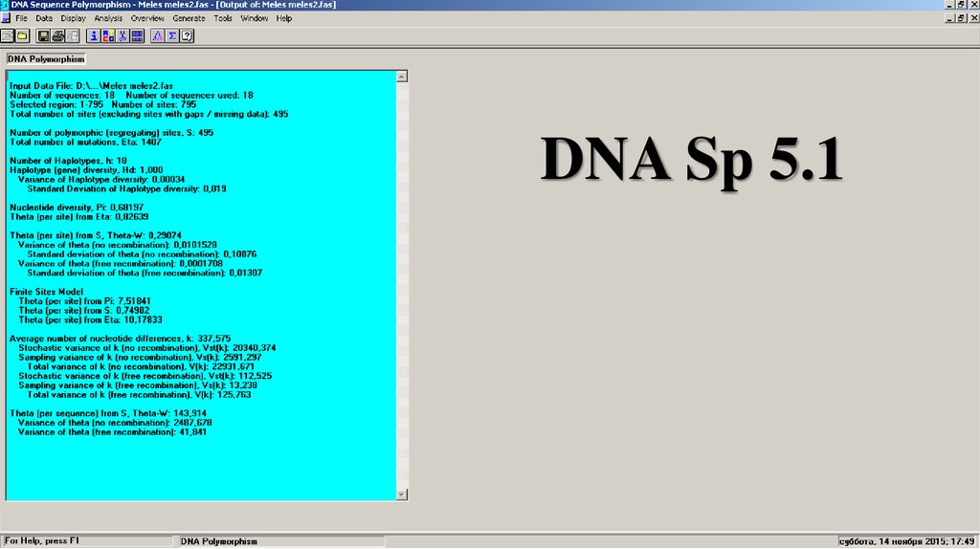Click the open folder toolbar icon

tap(21, 36)
